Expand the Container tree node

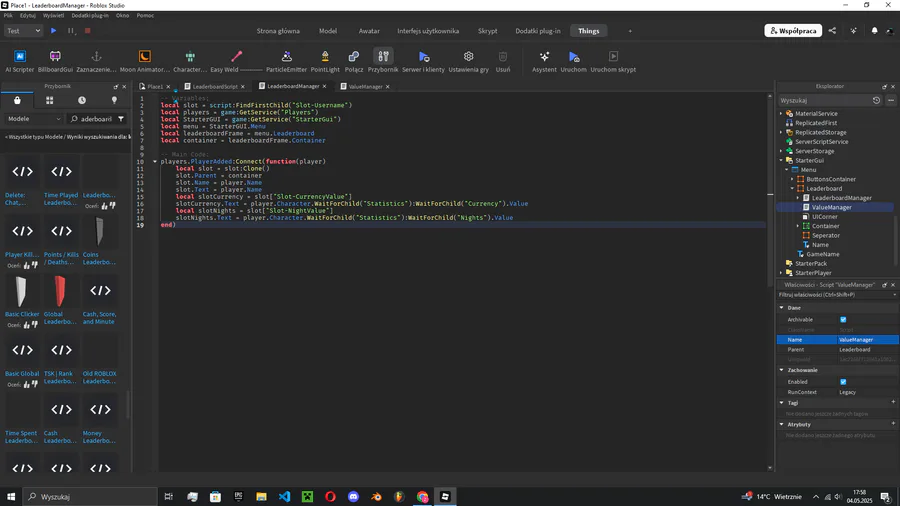click(798, 226)
